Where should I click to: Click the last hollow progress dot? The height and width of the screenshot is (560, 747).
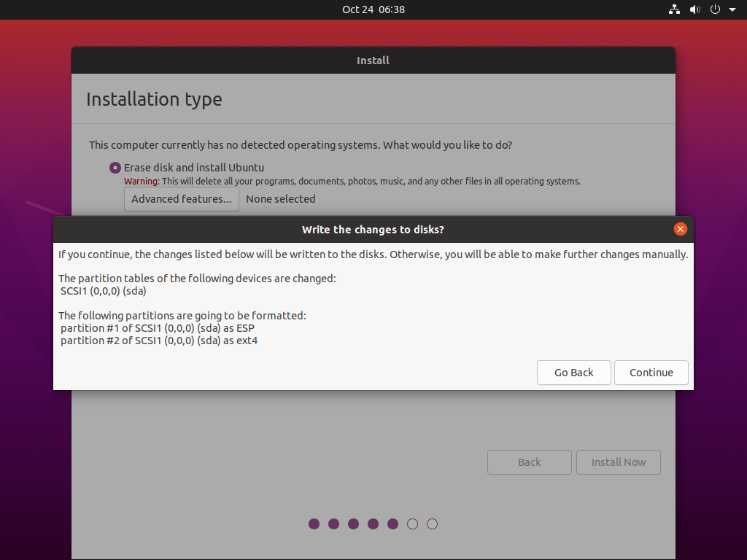(432, 524)
